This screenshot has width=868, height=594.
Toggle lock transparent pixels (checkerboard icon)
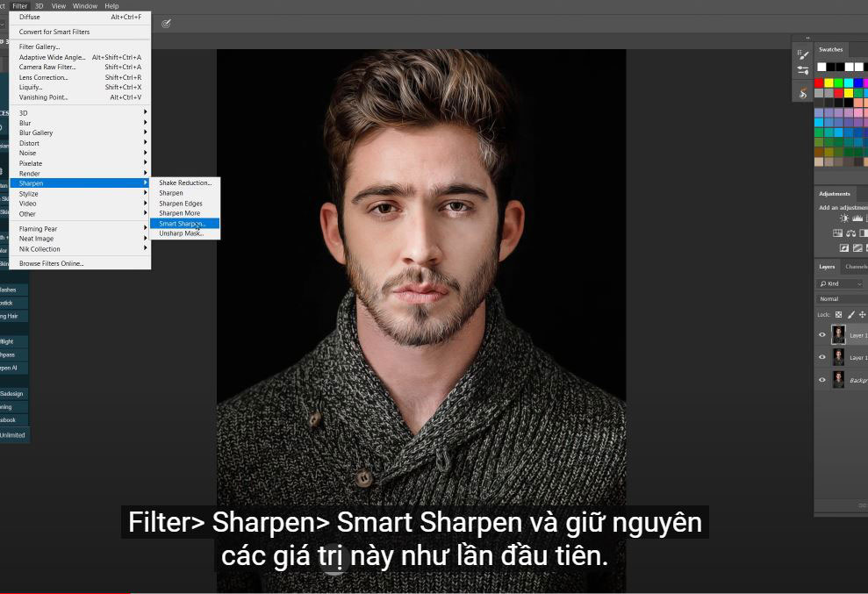(x=838, y=314)
